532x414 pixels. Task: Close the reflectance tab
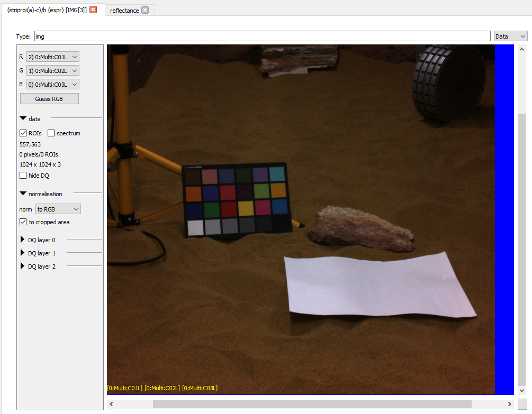tap(145, 10)
